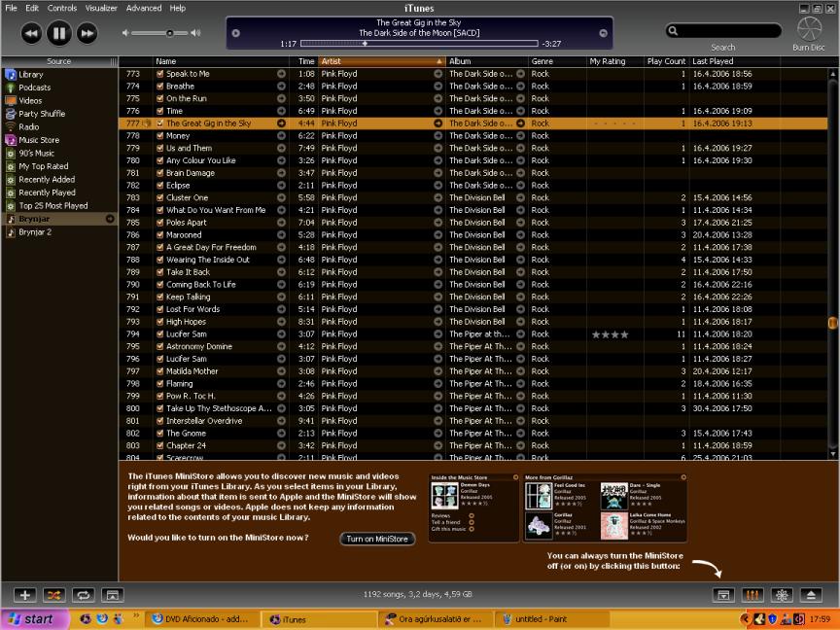The image size is (840, 630).
Task: Open the Recently Added playlist
Action: click(x=47, y=180)
